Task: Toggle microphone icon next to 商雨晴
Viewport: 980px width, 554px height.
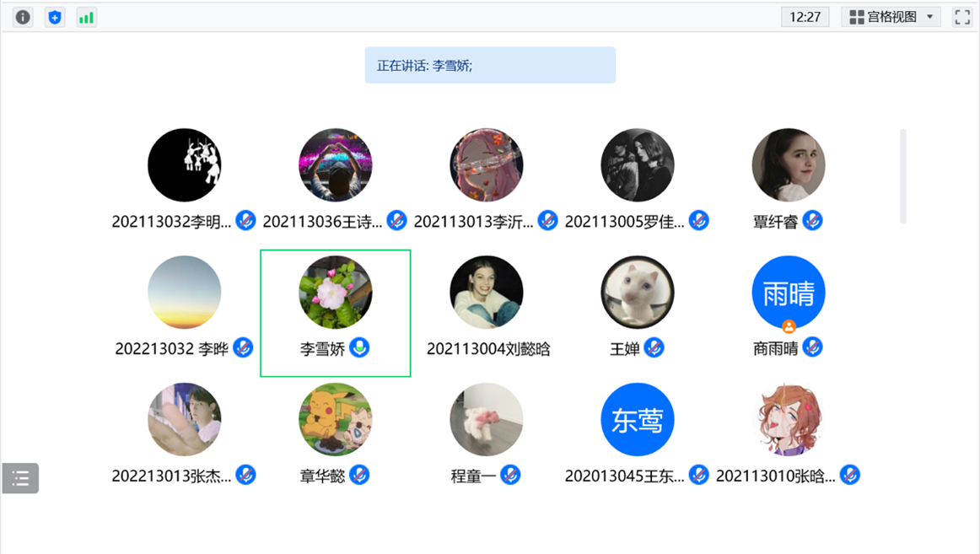Action: [x=812, y=347]
